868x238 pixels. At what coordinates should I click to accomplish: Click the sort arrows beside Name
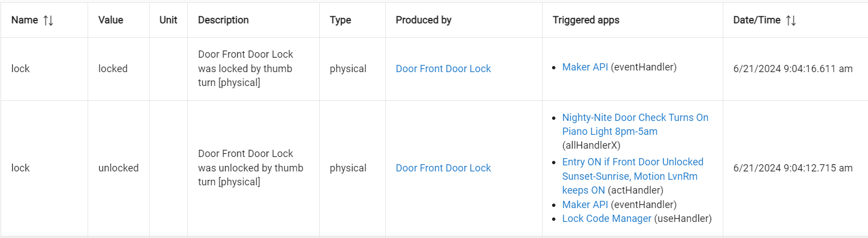coord(48,20)
